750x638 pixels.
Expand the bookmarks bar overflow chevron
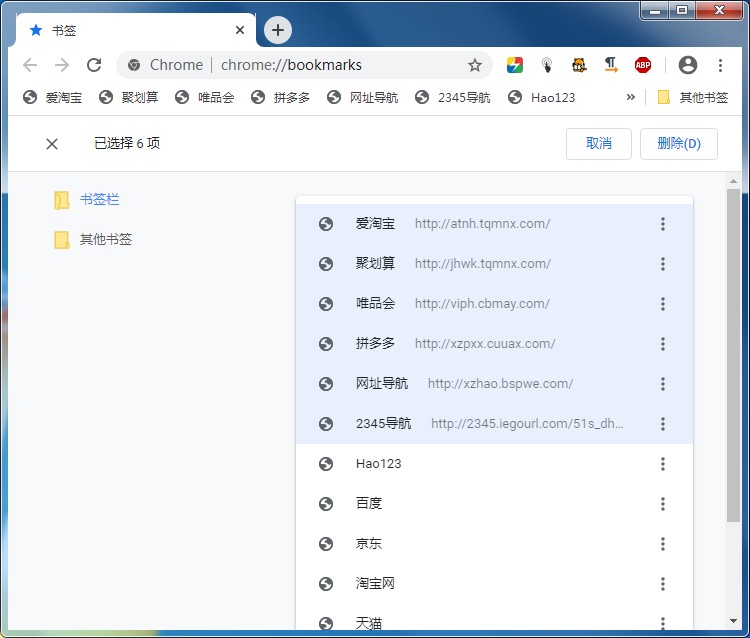[x=630, y=97]
